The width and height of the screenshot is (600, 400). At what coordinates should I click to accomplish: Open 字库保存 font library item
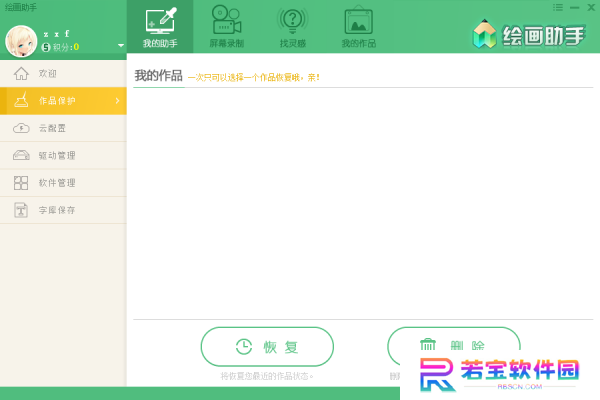[x=63, y=210]
